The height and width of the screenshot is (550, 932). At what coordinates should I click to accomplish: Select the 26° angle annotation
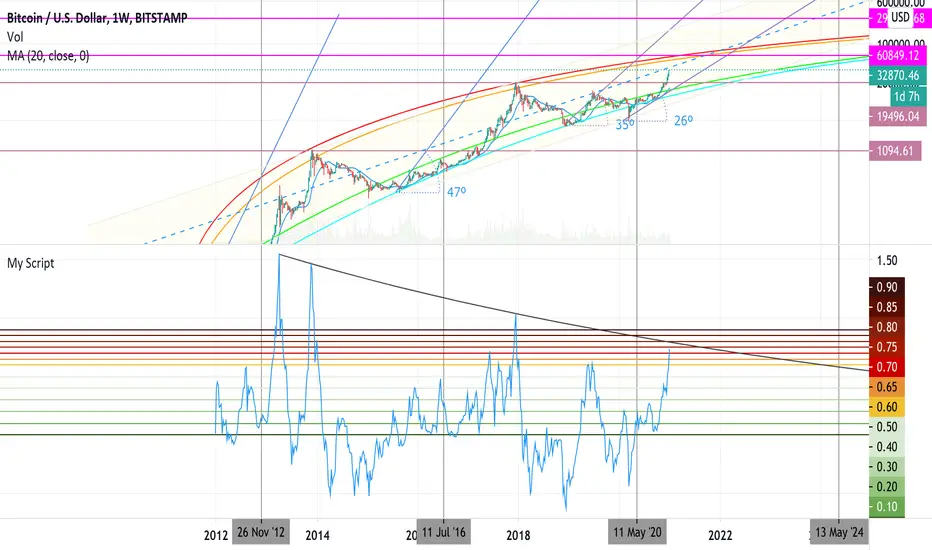pyautogui.click(x=684, y=121)
